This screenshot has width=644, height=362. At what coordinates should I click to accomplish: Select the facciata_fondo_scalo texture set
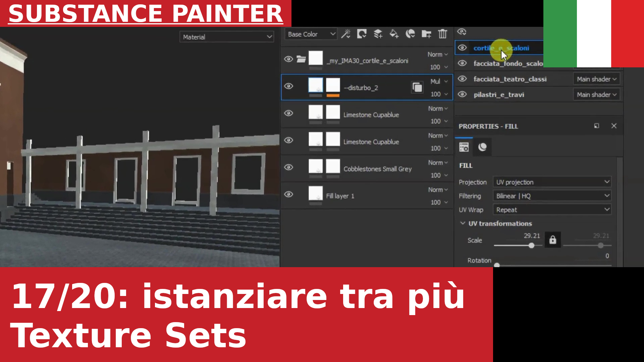click(508, 63)
